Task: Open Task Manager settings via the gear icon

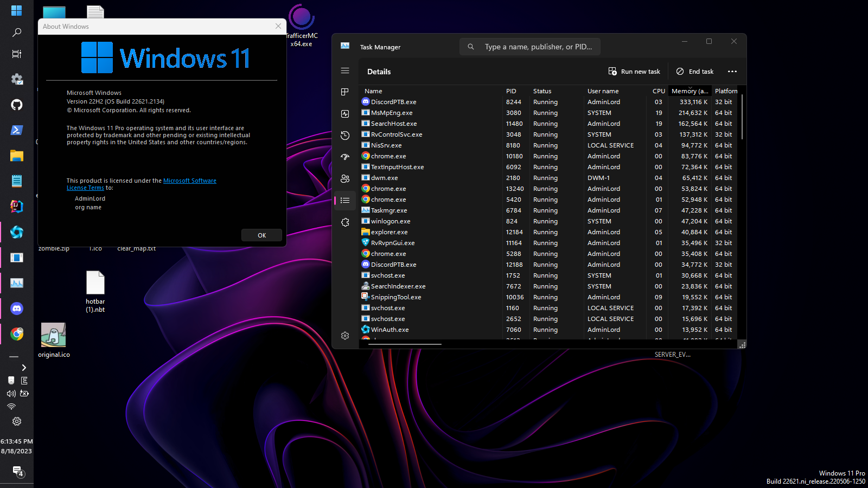Action: tap(345, 335)
